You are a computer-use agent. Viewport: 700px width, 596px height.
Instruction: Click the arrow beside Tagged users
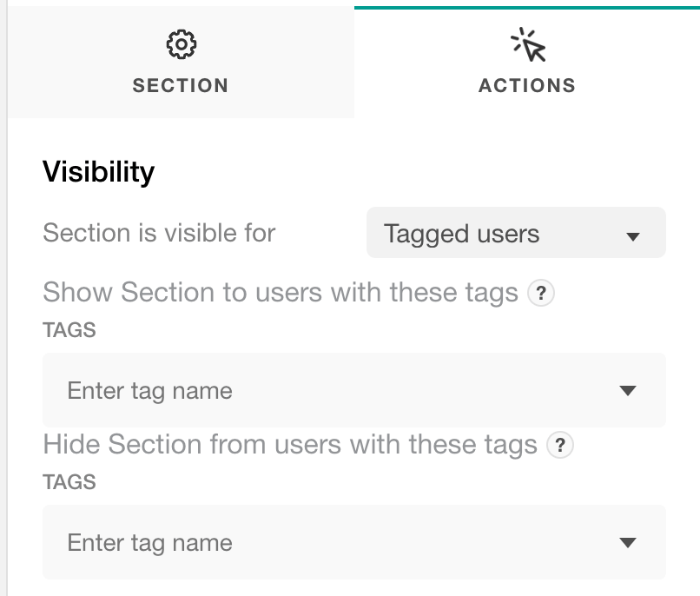pyautogui.click(x=633, y=236)
